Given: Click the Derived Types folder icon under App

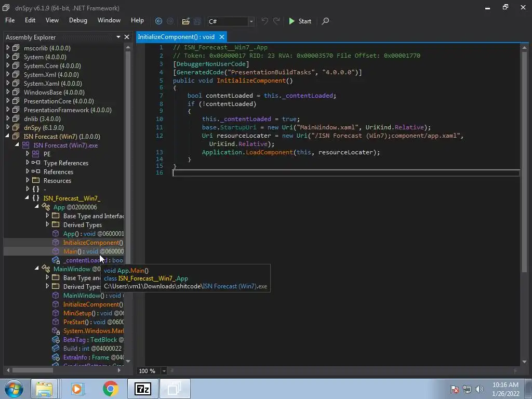Looking at the screenshot, I should point(56,224).
